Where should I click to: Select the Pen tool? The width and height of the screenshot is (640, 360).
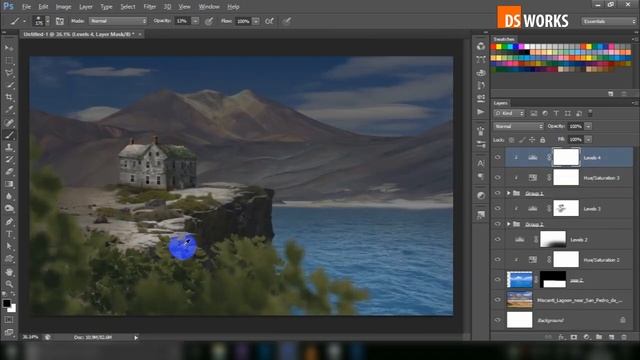[9, 222]
